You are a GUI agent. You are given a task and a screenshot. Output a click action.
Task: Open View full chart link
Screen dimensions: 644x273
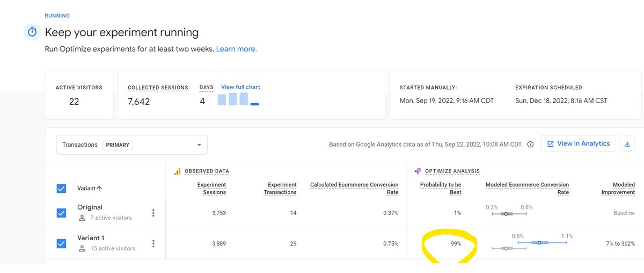click(x=240, y=87)
